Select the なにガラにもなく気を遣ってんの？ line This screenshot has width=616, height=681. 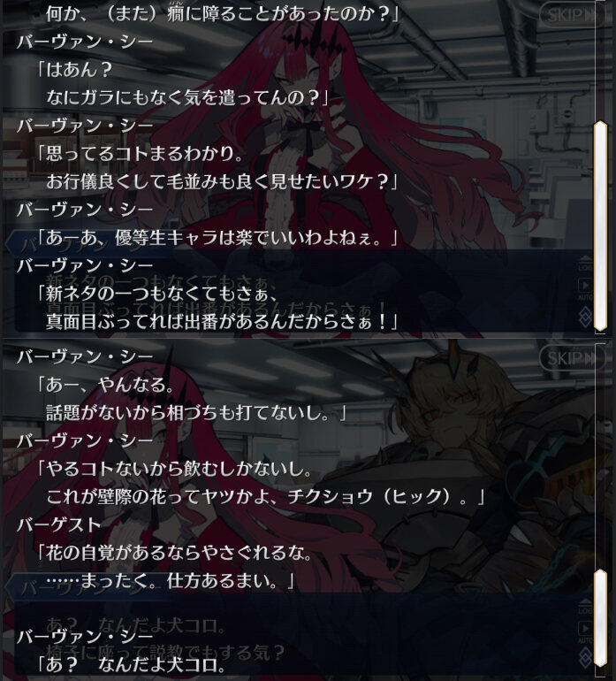(187, 97)
